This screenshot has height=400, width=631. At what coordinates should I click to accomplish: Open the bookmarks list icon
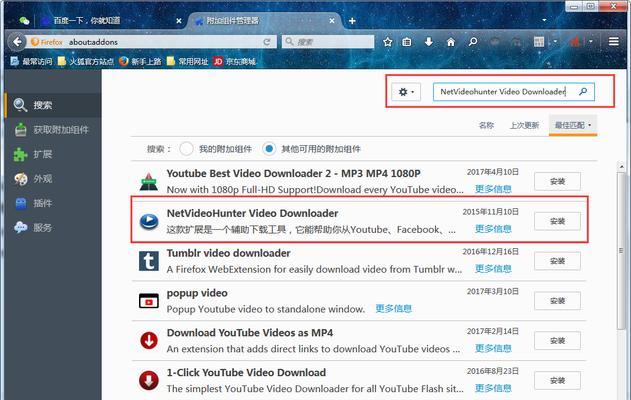407,42
